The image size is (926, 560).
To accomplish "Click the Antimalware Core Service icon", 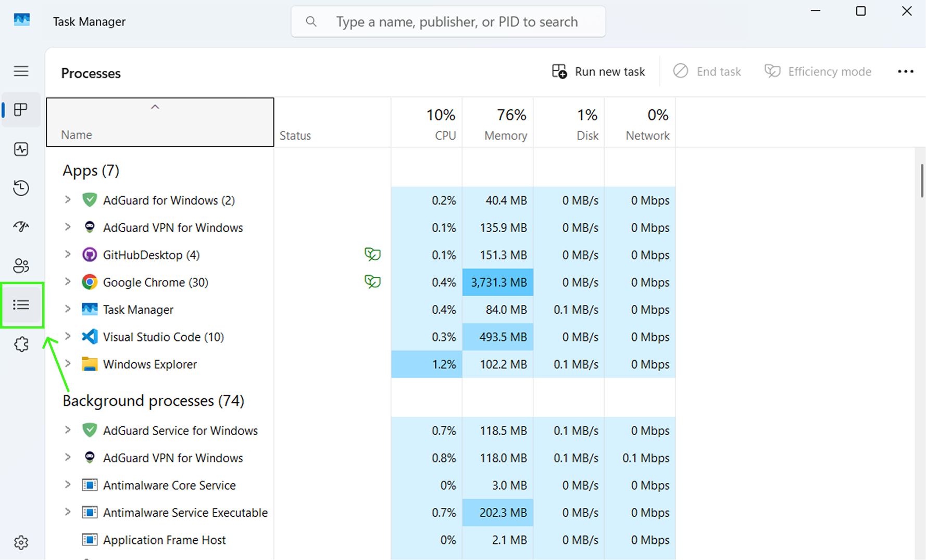I will 90,485.
